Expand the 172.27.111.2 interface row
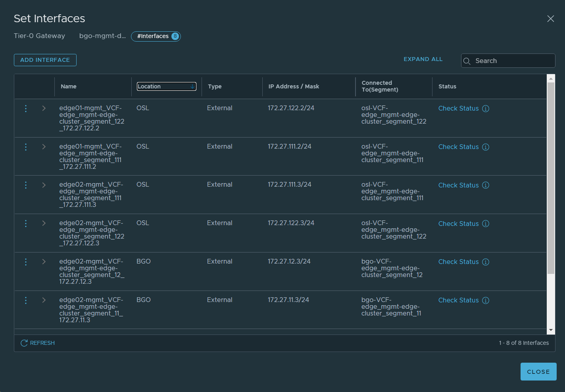The height and width of the screenshot is (392, 565). tap(44, 147)
